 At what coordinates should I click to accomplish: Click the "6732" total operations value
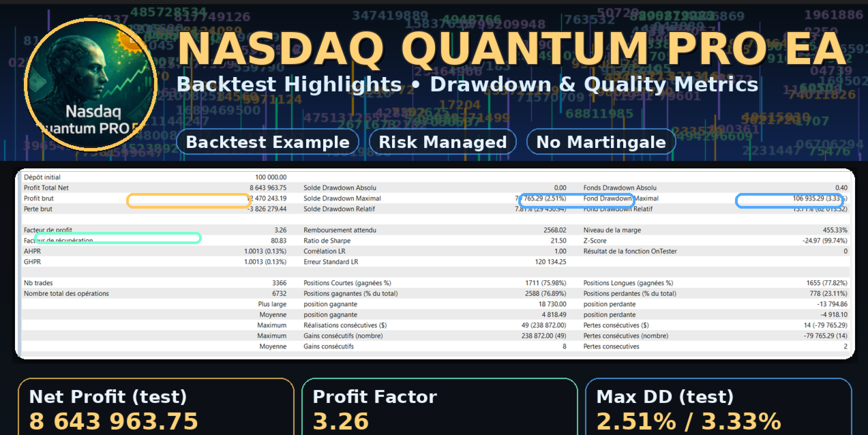280,294
